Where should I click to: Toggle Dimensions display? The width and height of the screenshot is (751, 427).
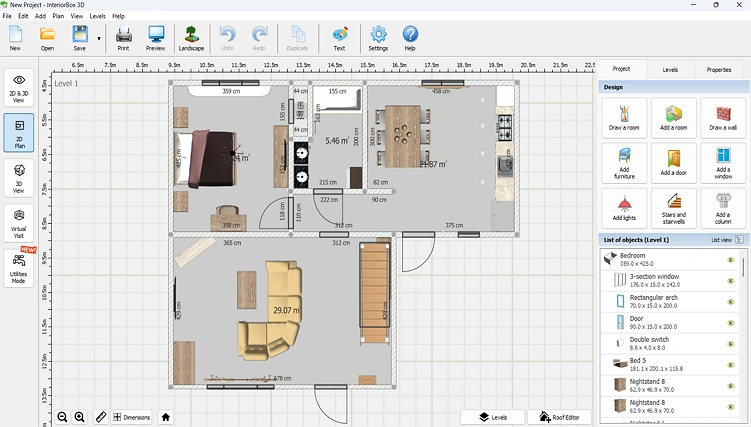click(132, 417)
